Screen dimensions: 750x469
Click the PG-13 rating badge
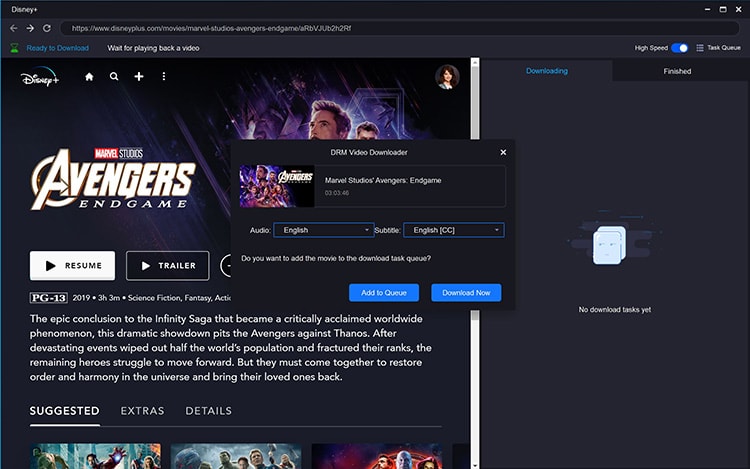49,298
